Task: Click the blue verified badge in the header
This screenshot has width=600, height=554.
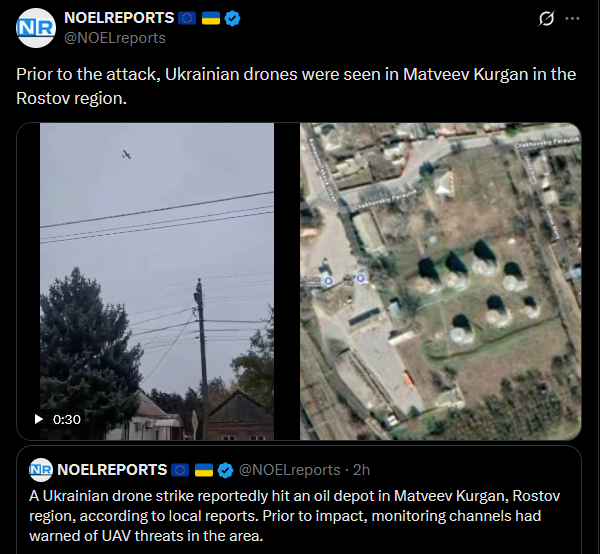Action: [232, 18]
